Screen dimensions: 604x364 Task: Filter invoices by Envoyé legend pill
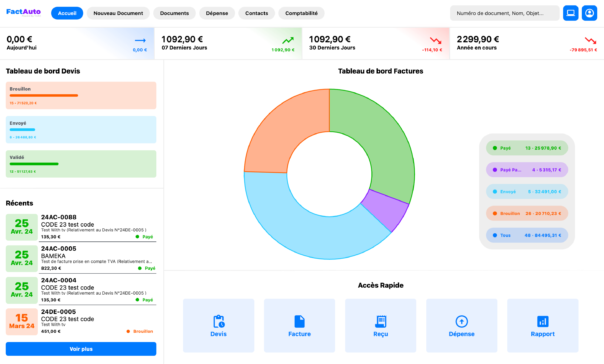pyautogui.click(x=527, y=192)
